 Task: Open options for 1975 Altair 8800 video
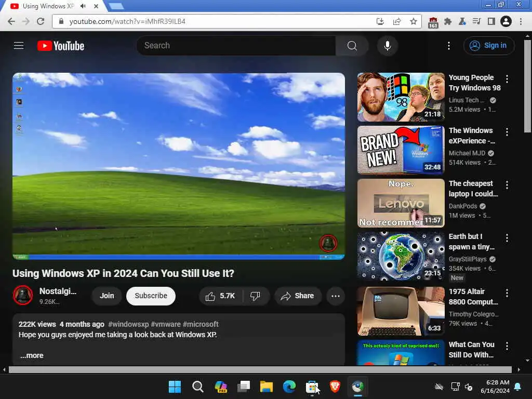point(507,293)
